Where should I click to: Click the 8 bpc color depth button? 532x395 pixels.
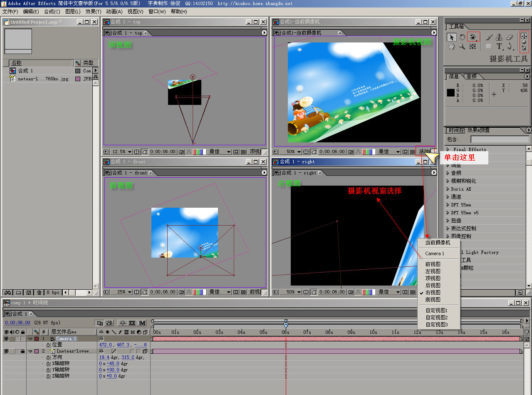[53, 293]
